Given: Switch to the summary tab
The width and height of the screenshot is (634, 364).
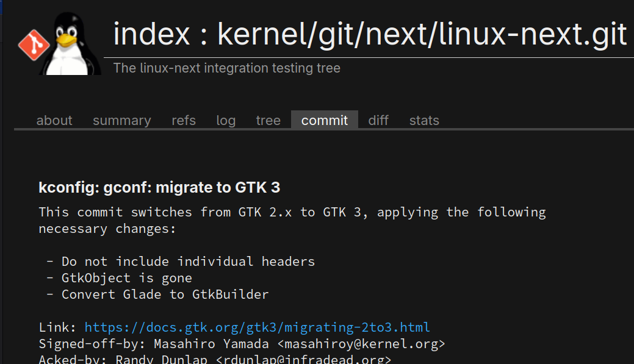Looking at the screenshot, I should pyautogui.click(x=121, y=120).
